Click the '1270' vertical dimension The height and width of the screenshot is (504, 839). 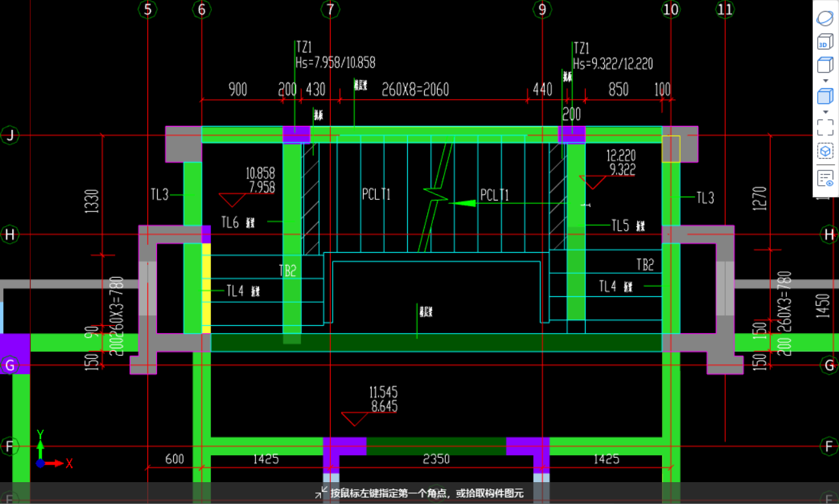click(759, 199)
